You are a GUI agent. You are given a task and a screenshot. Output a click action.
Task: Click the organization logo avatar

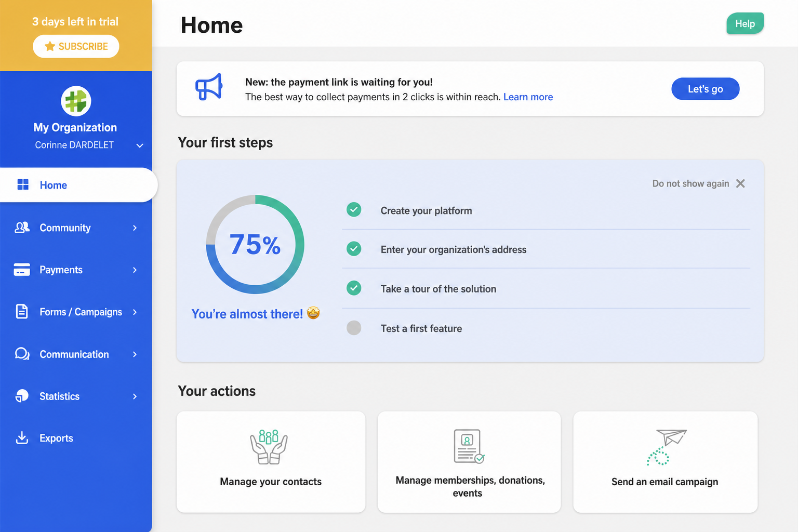coord(76,101)
